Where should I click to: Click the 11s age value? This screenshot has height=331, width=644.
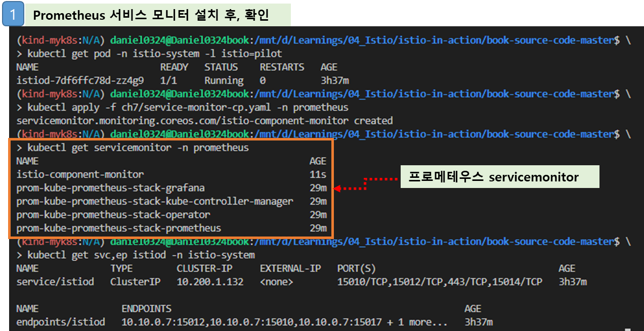point(318,174)
